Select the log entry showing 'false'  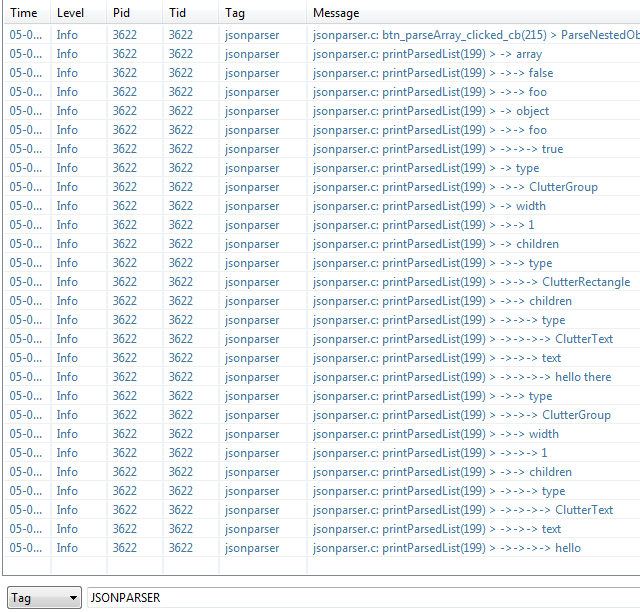tap(432, 73)
